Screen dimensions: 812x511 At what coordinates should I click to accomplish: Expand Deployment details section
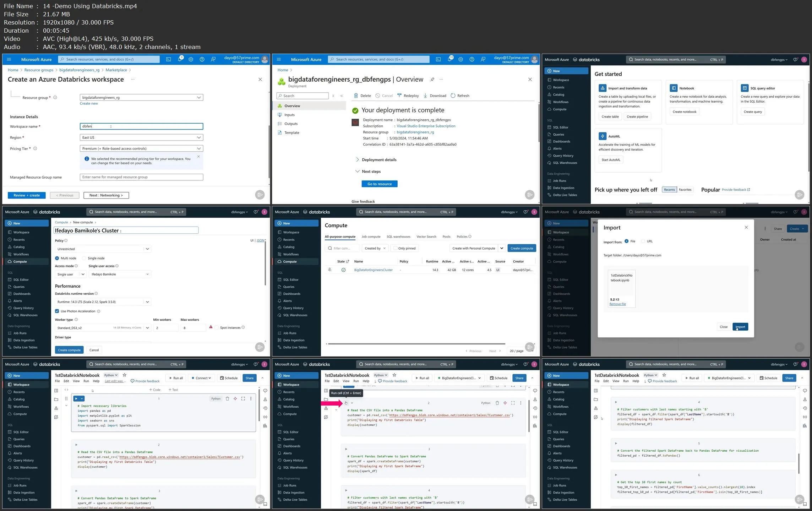click(x=376, y=160)
